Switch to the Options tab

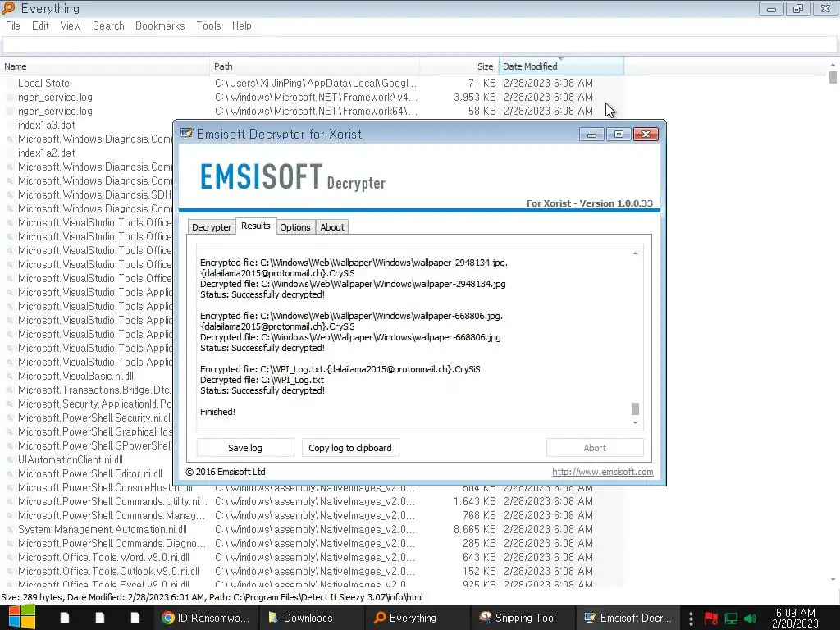[x=295, y=227]
